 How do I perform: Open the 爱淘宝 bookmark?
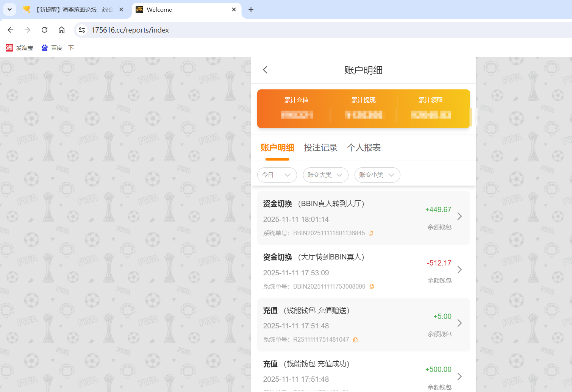[x=19, y=48]
